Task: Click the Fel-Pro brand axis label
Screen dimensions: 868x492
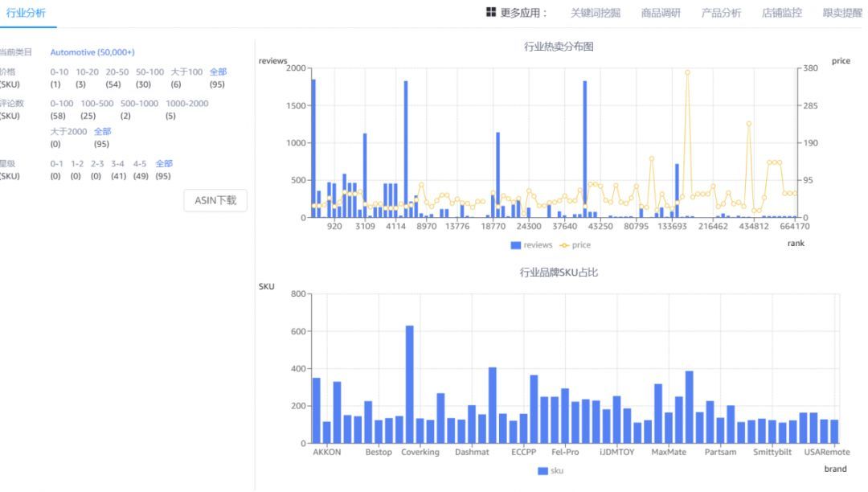Action: click(565, 452)
